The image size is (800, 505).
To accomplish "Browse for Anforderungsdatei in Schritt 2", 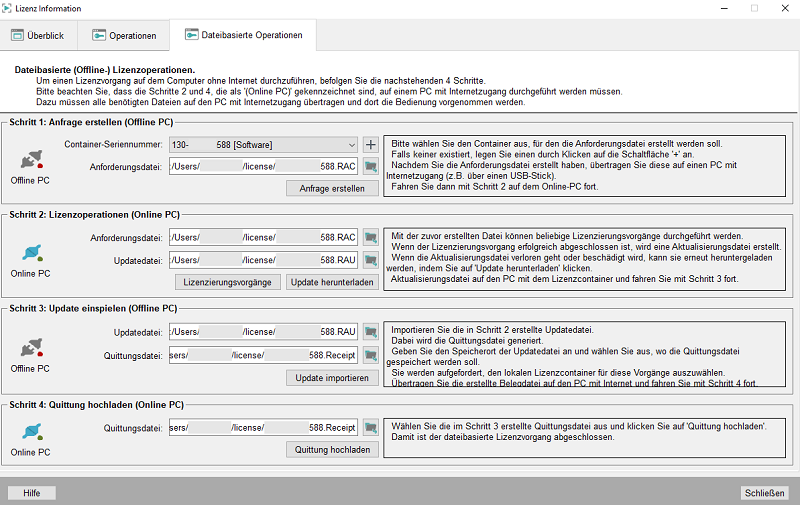I will [x=370, y=237].
